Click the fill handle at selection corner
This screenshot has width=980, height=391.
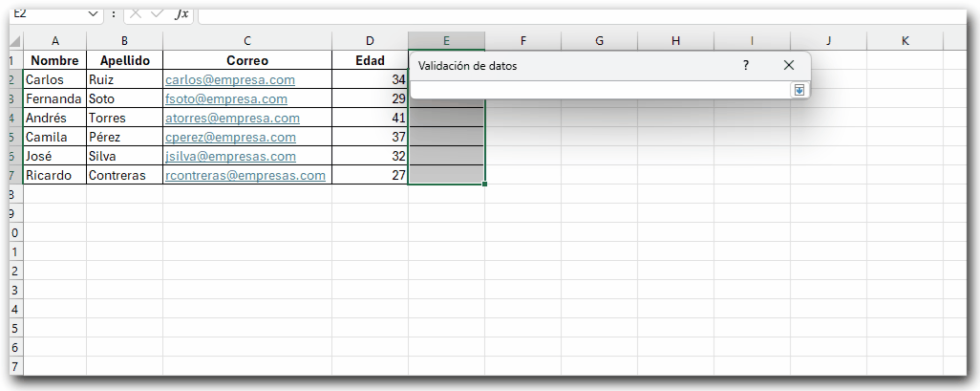(x=485, y=184)
